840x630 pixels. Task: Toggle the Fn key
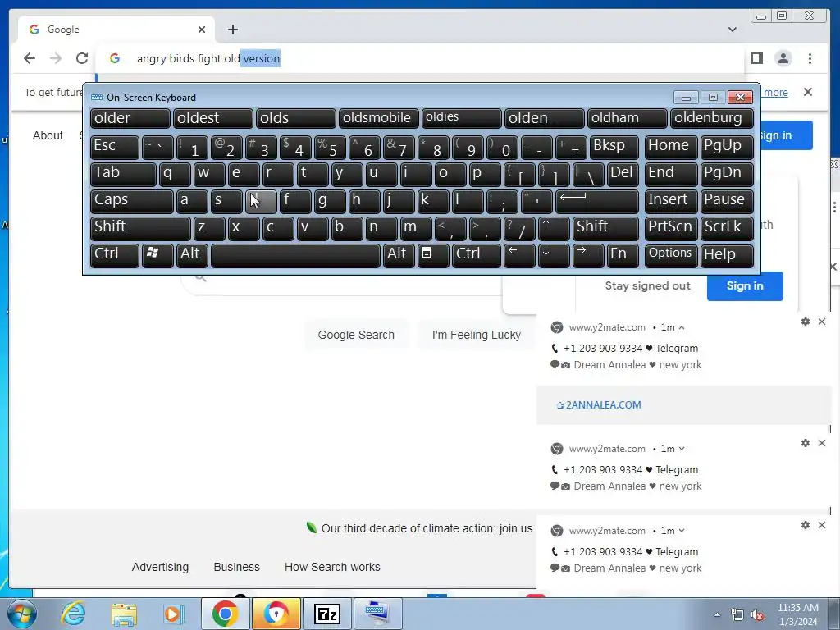623,255
